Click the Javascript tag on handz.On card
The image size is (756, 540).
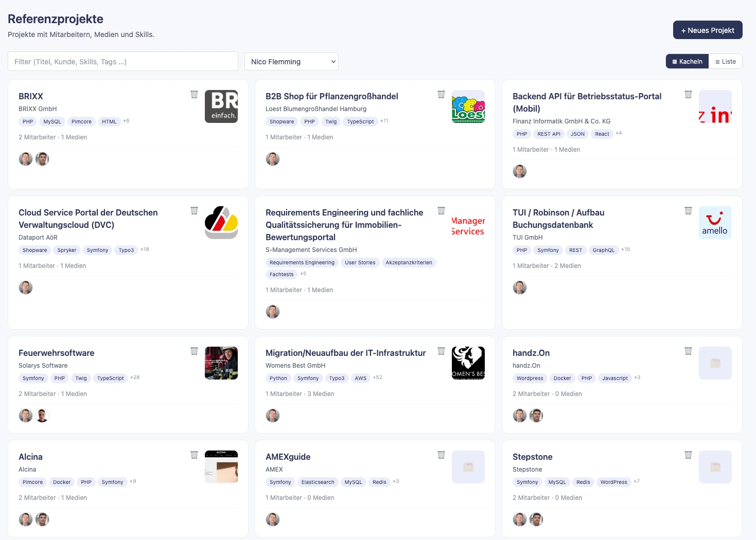(615, 379)
